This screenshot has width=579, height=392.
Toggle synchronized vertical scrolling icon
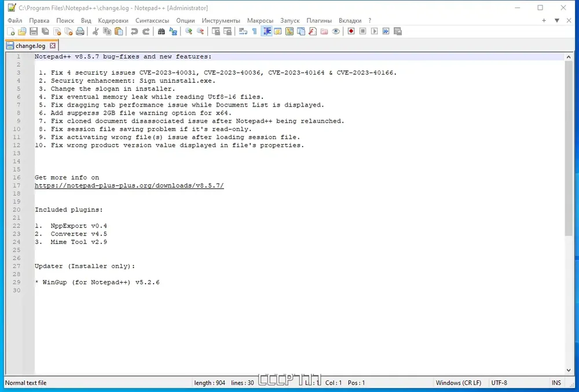pyautogui.click(x=215, y=31)
